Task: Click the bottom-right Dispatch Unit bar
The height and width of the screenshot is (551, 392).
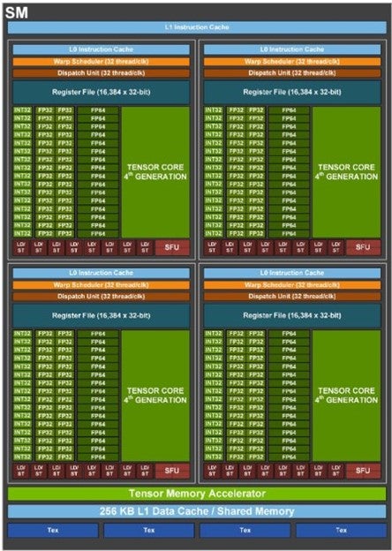Action: [292, 297]
